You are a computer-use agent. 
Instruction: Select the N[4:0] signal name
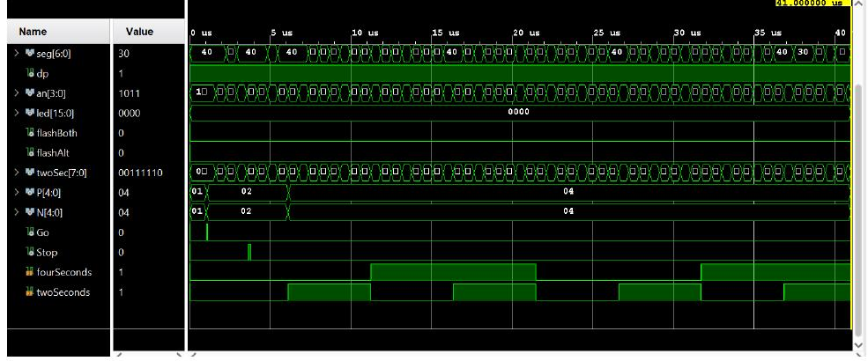(51, 213)
